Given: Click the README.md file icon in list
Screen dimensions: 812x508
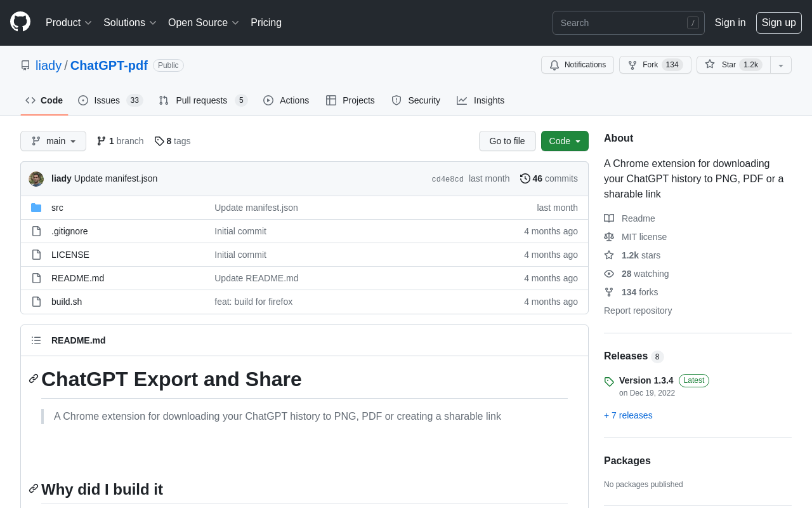Looking at the screenshot, I should (x=36, y=278).
